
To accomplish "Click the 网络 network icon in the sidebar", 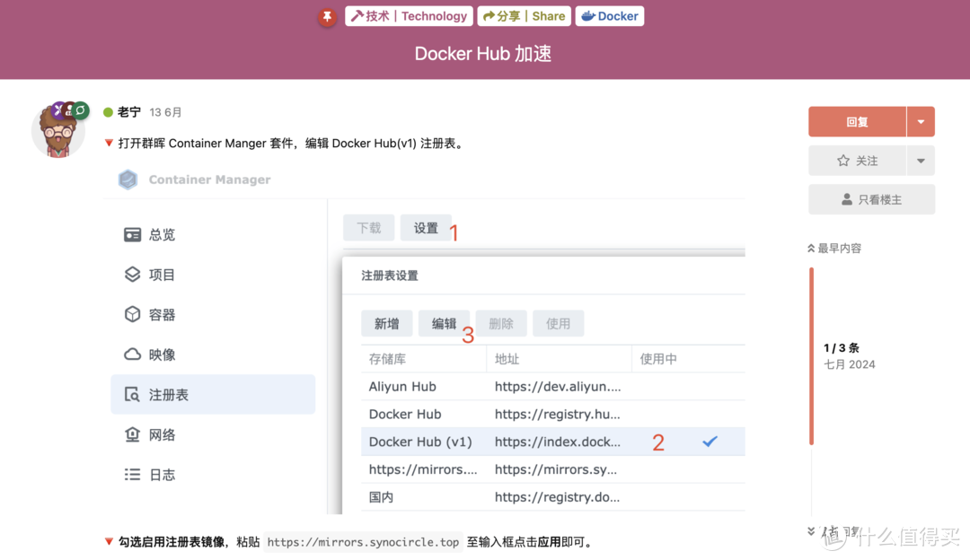I will [133, 434].
